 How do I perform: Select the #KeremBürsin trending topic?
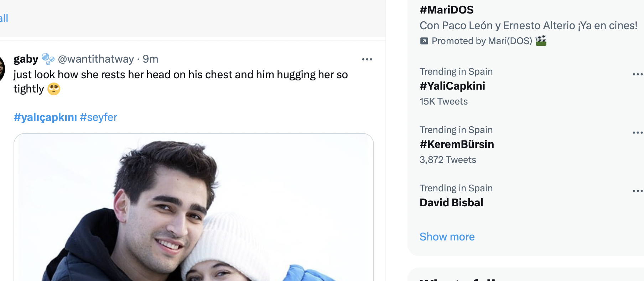[457, 144]
